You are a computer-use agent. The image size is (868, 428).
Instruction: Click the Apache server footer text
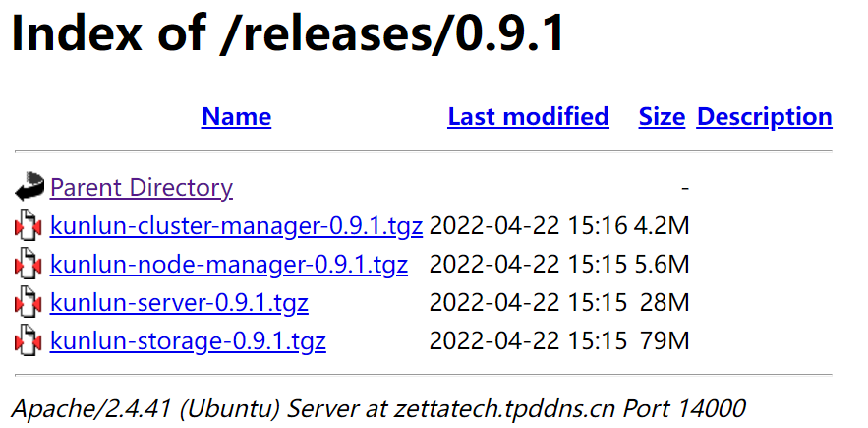pyautogui.click(x=379, y=406)
